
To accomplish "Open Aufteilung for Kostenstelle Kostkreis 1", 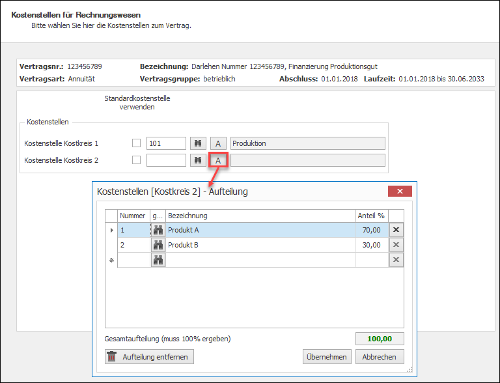I will (x=218, y=143).
